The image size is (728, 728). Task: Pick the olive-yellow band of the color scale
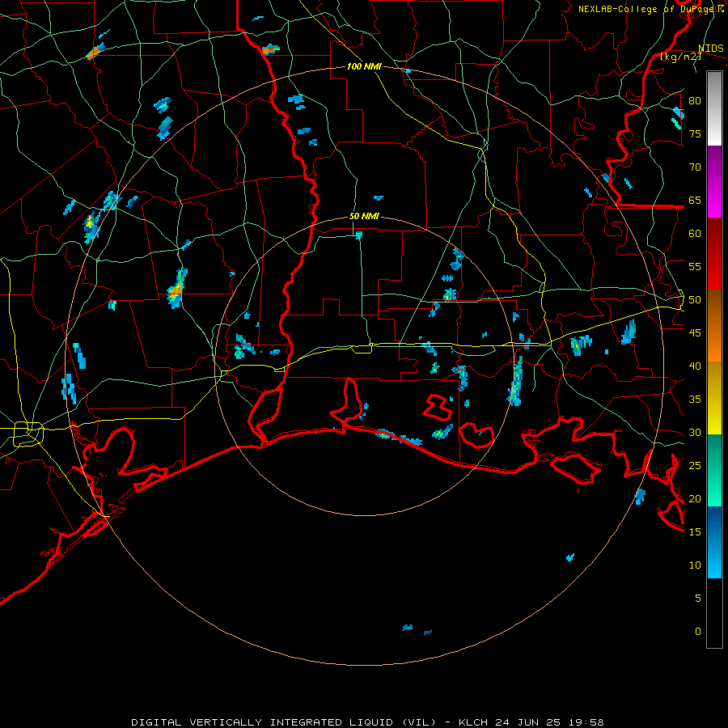tap(714, 398)
